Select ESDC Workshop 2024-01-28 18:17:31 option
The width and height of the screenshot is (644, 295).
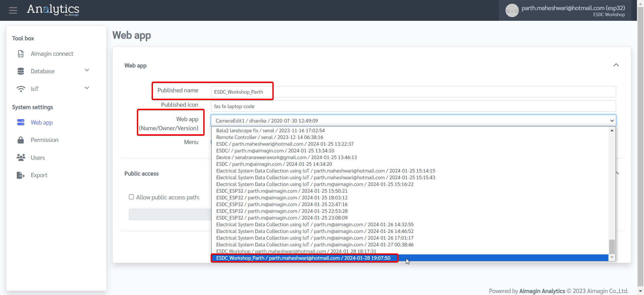tap(410, 251)
